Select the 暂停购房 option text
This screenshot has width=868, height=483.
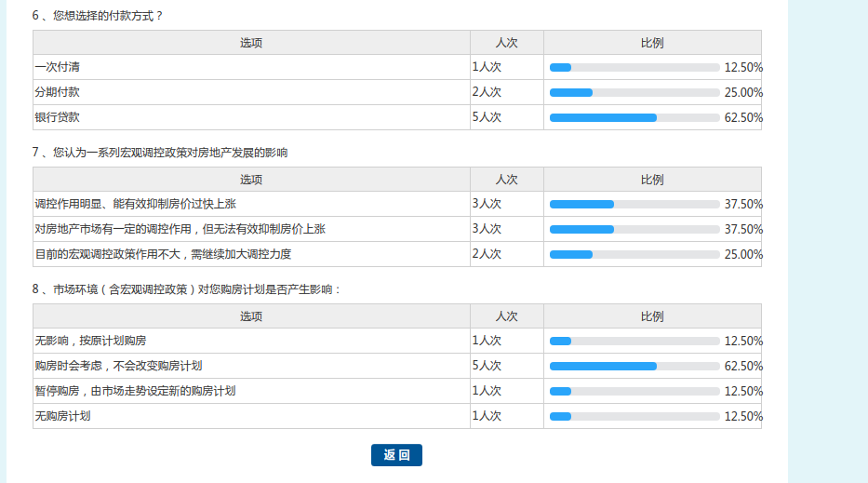[135, 391]
